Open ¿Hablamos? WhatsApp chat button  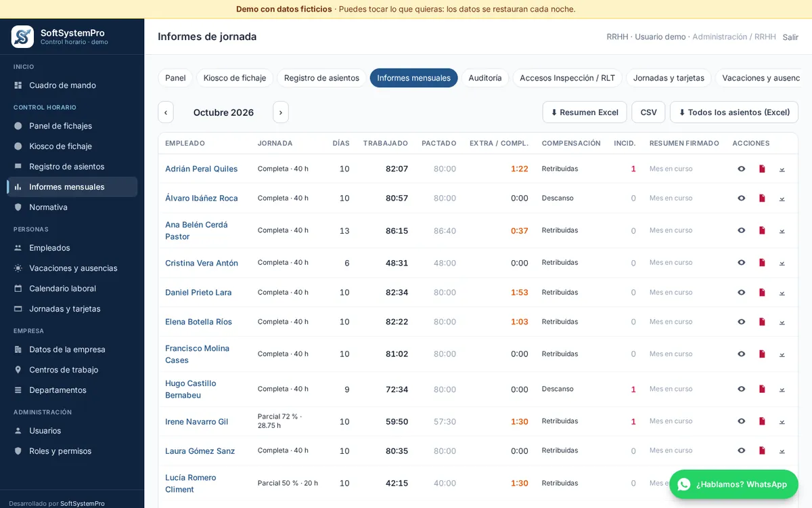tap(734, 484)
